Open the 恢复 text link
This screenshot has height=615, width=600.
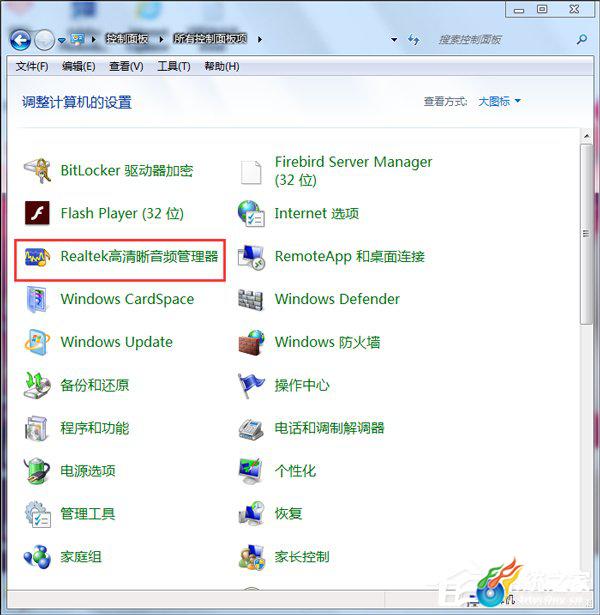288,513
